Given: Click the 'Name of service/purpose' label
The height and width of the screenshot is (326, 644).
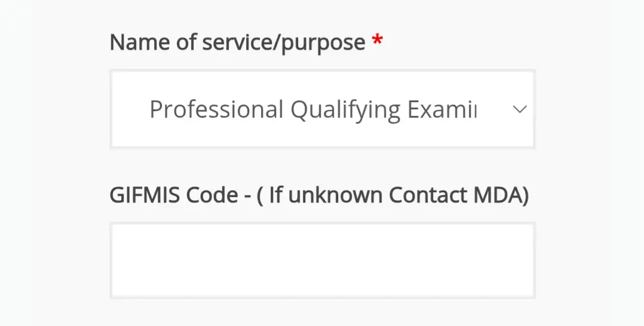Looking at the screenshot, I should coord(237,43).
